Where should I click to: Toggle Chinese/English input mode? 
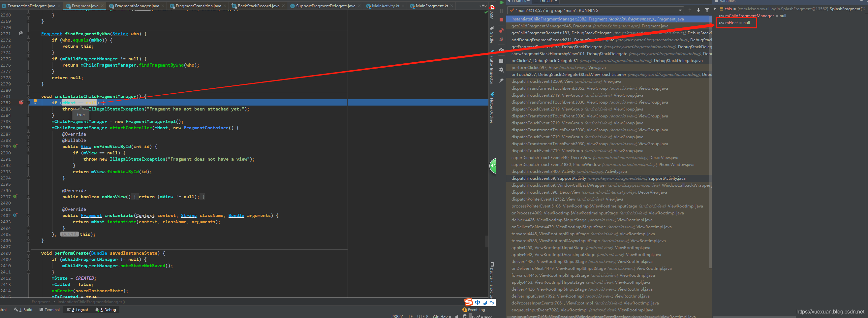click(x=478, y=302)
